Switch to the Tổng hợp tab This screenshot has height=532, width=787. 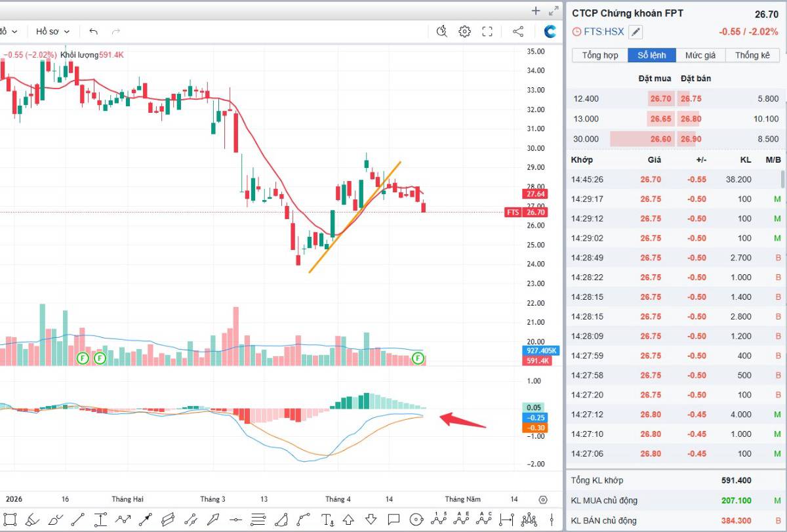coord(599,55)
